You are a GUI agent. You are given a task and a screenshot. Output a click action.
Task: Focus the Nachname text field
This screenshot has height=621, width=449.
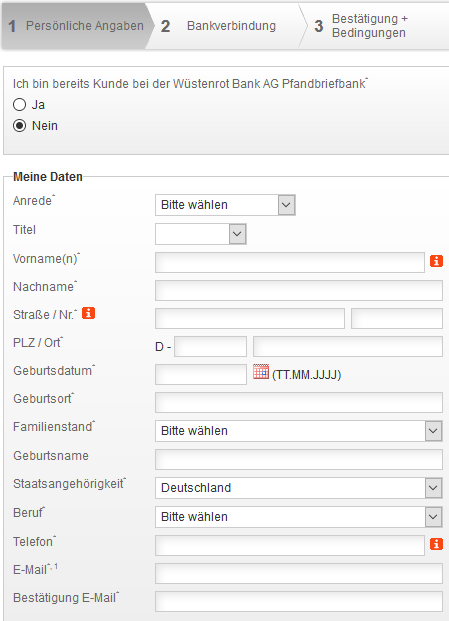point(299,290)
